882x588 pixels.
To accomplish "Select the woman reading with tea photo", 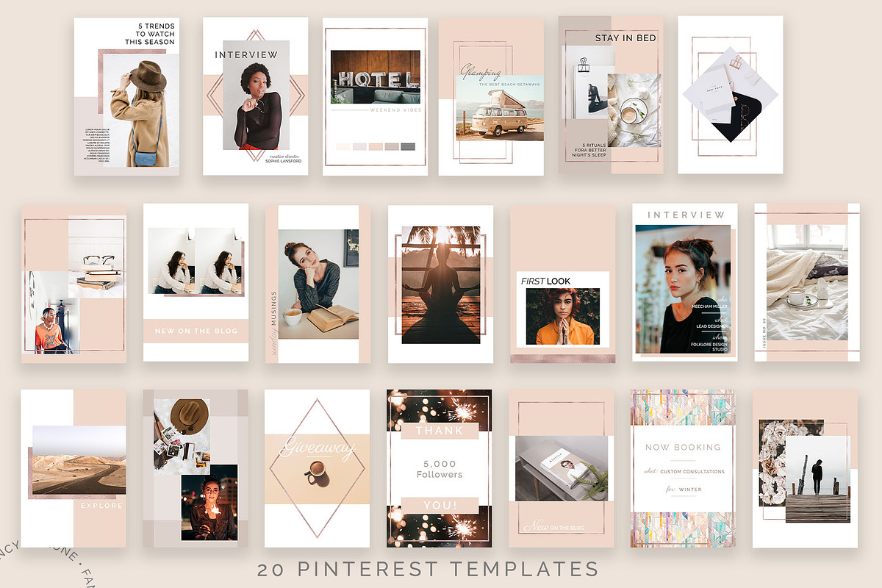I will pos(319,284).
